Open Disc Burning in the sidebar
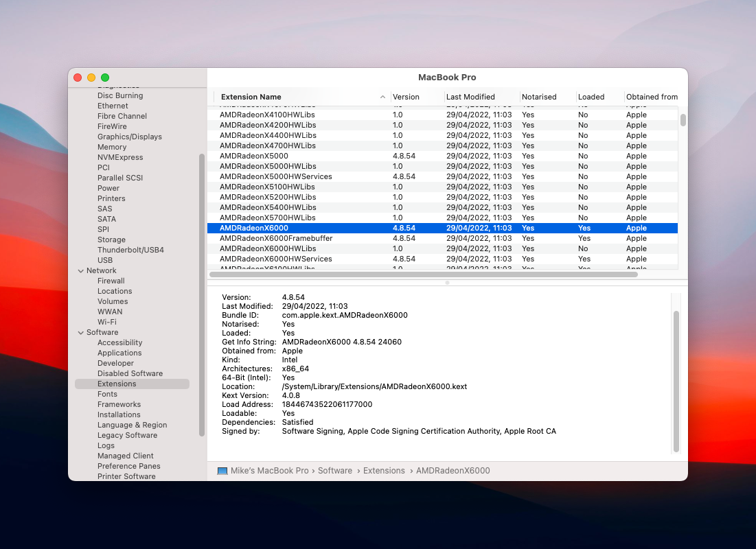Viewport: 756px width, 549px height. tap(120, 95)
